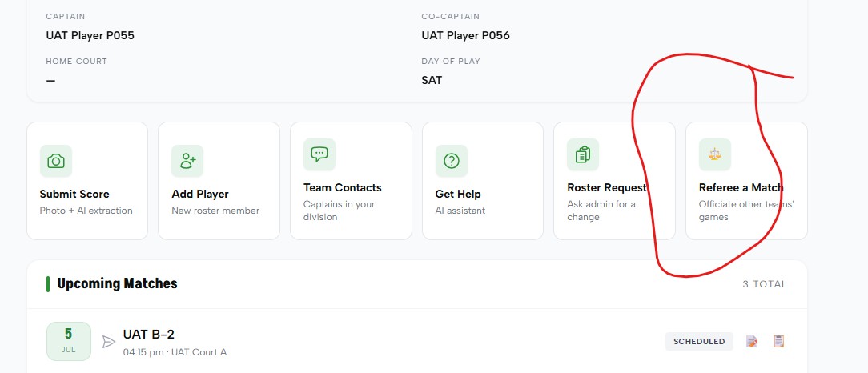Click the question mark icon on Get Help
Screen dimensions: 868x373
451,161
